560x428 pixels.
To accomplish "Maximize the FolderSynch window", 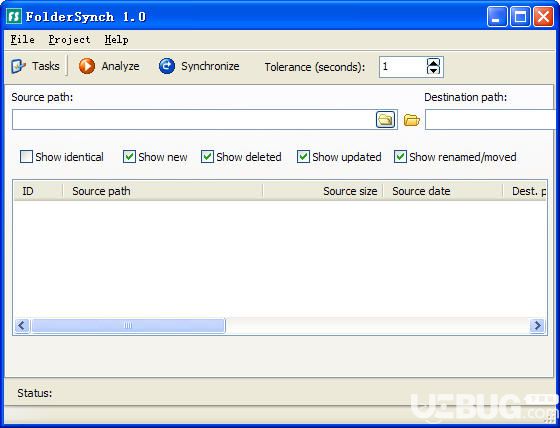I will coord(520,16).
